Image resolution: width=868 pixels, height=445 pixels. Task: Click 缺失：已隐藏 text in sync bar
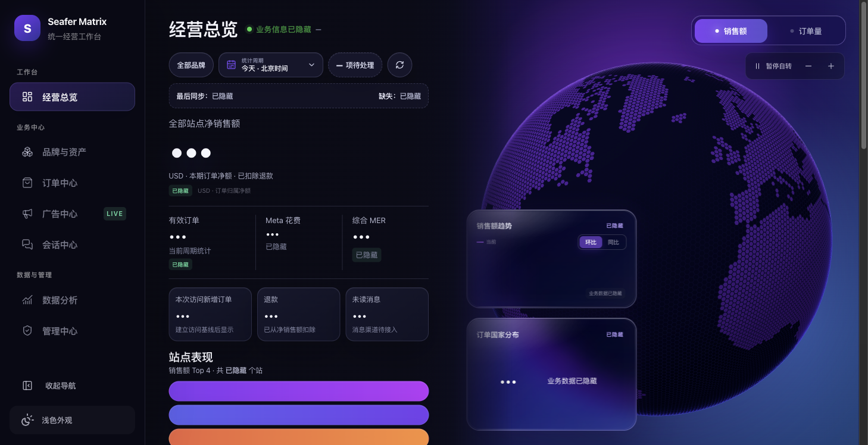pyautogui.click(x=399, y=96)
